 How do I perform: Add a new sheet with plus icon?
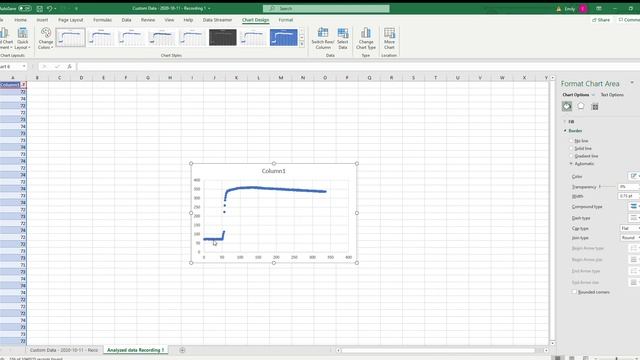tap(182, 350)
